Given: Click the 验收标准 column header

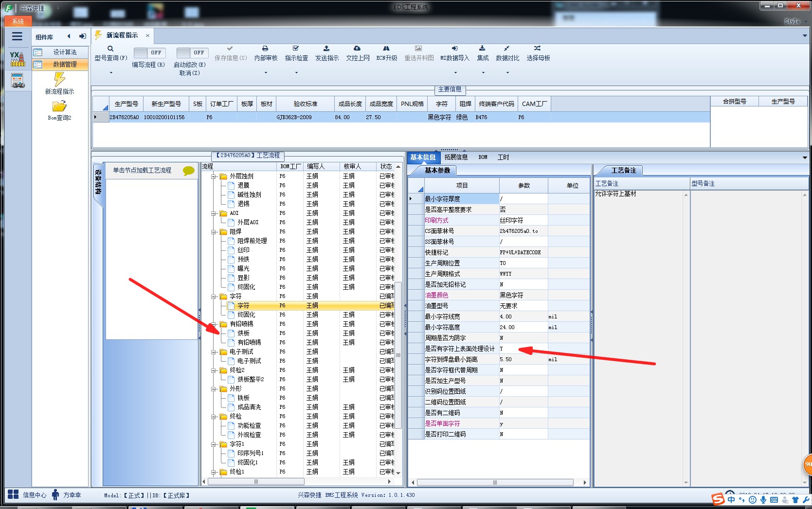Looking at the screenshot, I should 305,104.
